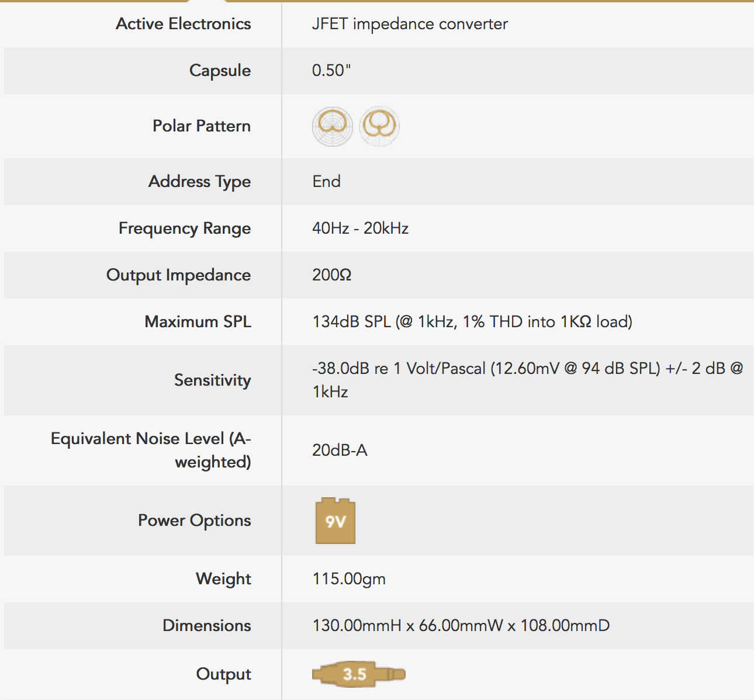Select the JFET impedance converter text
The height and width of the screenshot is (700, 754).
tap(410, 24)
